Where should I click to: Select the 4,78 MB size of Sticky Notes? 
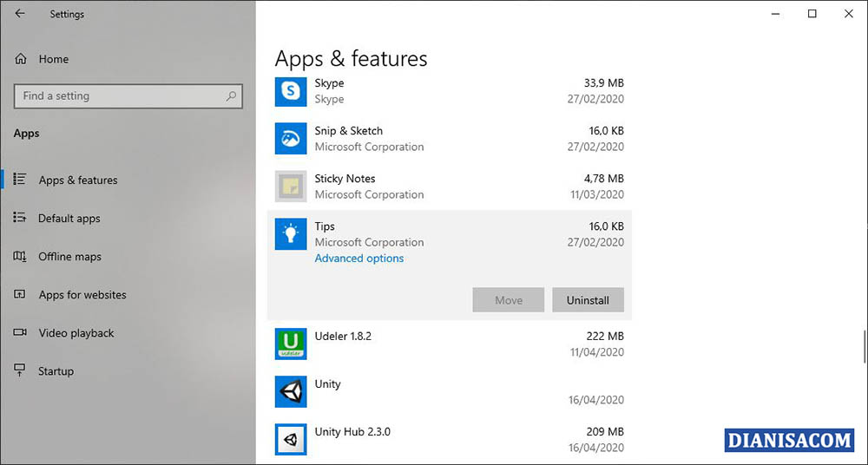[x=603, y=178]
